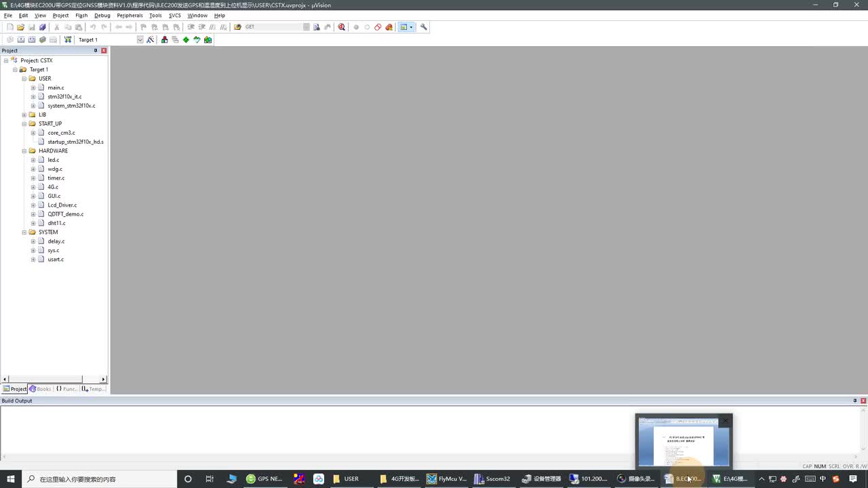
Task: Select QDTFT_demo.c in the tree
Action: (x=66, y=214)
